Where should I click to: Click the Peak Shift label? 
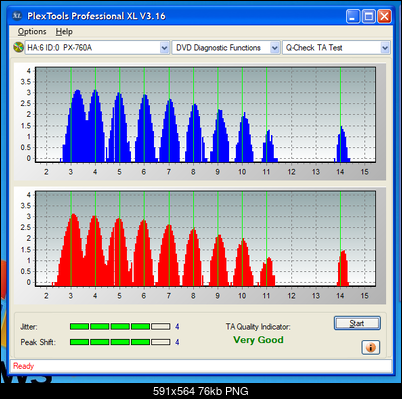click(38, 342)
